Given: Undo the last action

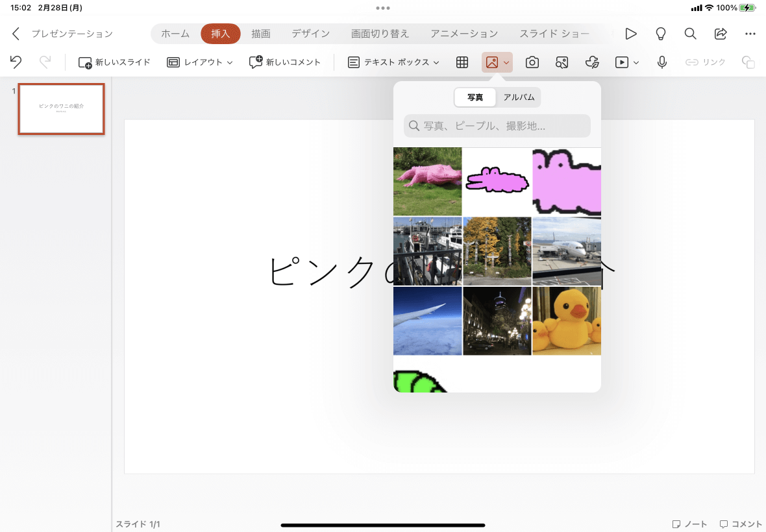Looking at the screenshot, I should click(16, 62).
